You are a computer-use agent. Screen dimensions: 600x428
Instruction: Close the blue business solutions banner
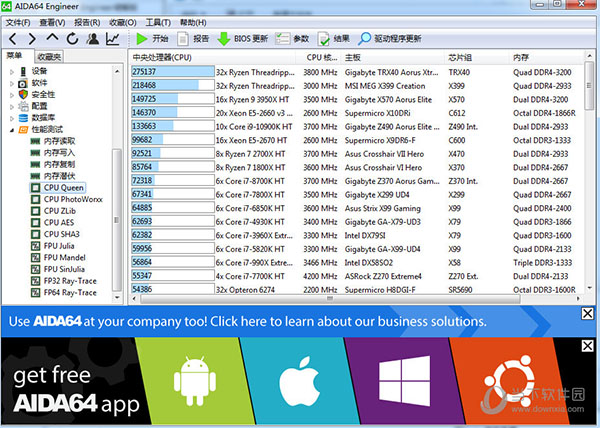pyautogui.click(x=587, y=314)
